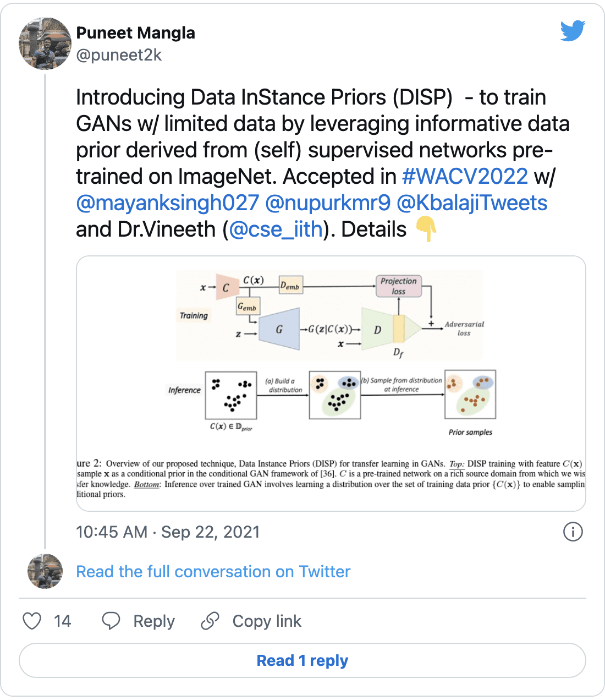Open the #WACV2022 hashtag
The height and width of the screenshot is (700, 605).
465,177
